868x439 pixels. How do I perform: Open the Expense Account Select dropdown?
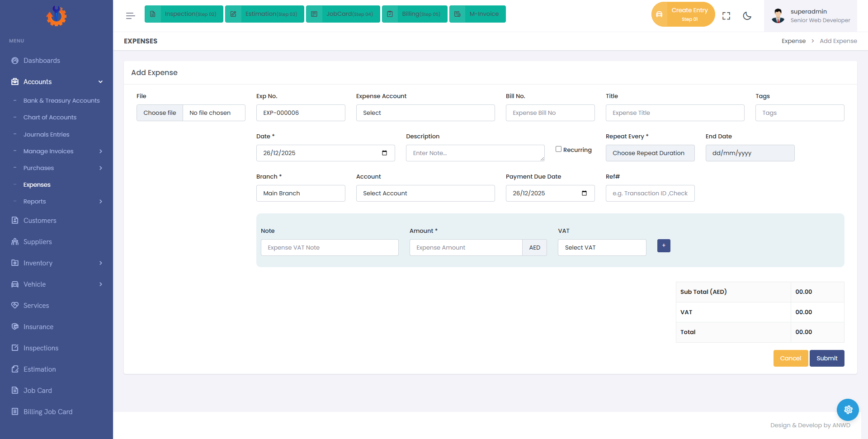[x=425, y=113]
